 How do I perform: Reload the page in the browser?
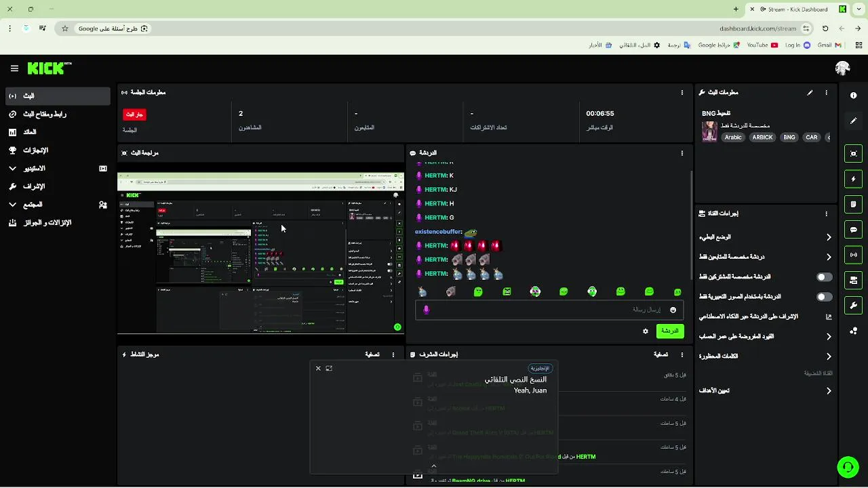pyautogui.click(x=825, y=28)
